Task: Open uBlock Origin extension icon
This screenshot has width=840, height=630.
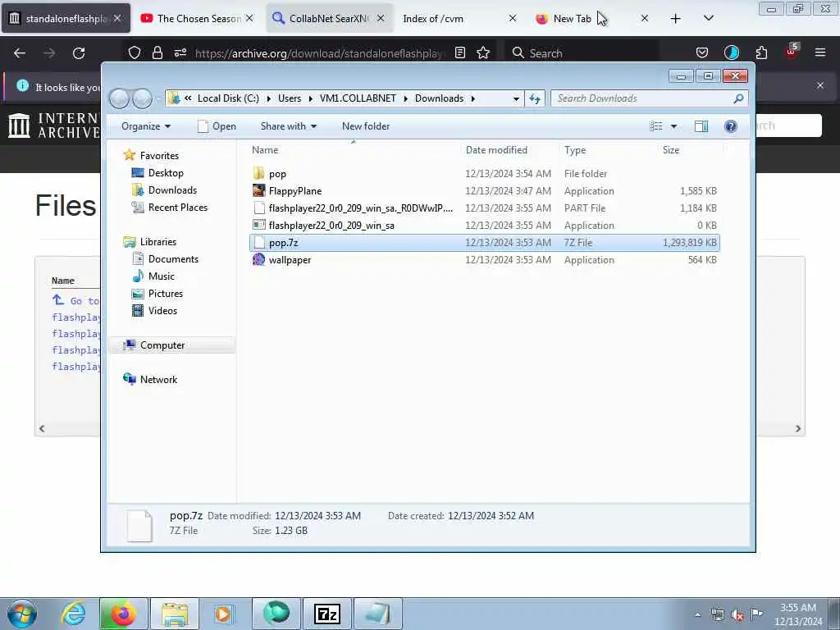Action: (792, 52)
